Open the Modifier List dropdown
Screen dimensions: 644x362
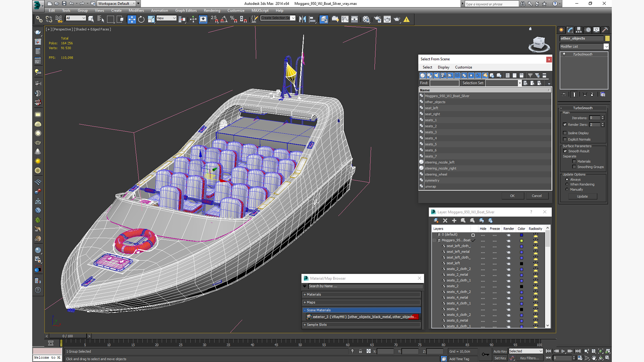[x=584, y=47]
